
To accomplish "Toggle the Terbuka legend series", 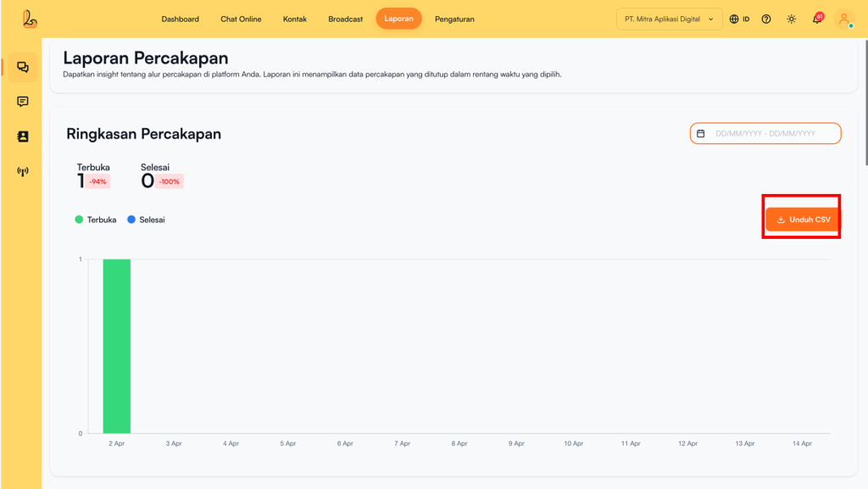I will [96, 219].
